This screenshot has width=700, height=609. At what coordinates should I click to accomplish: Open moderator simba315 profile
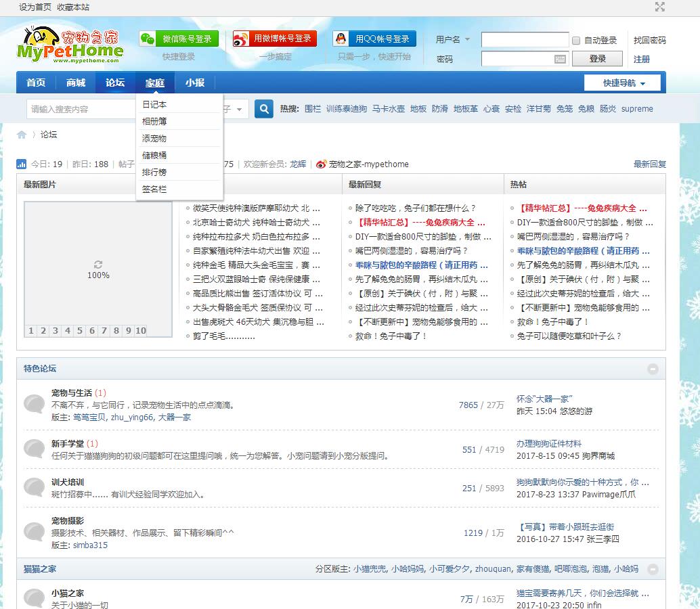click(90, 545)
